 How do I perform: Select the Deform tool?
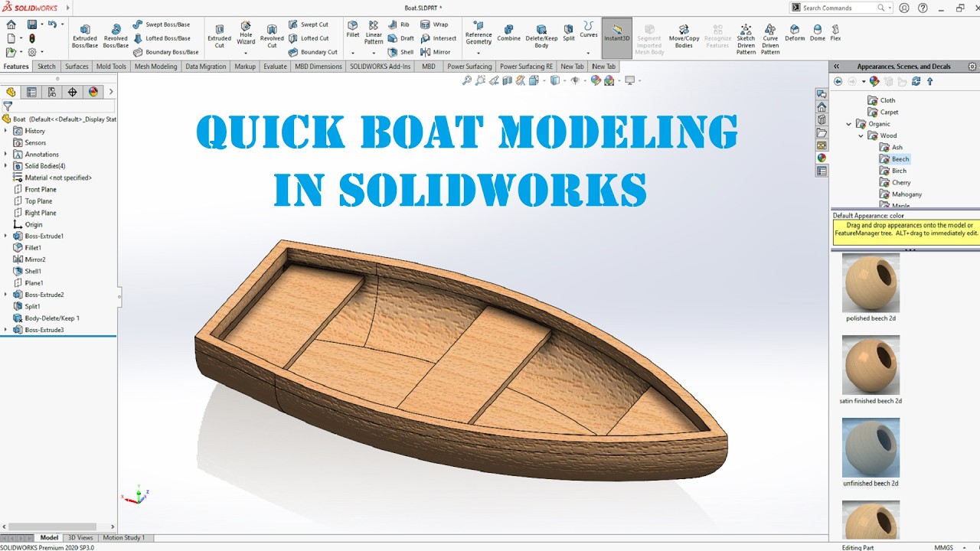pos(795,32)
